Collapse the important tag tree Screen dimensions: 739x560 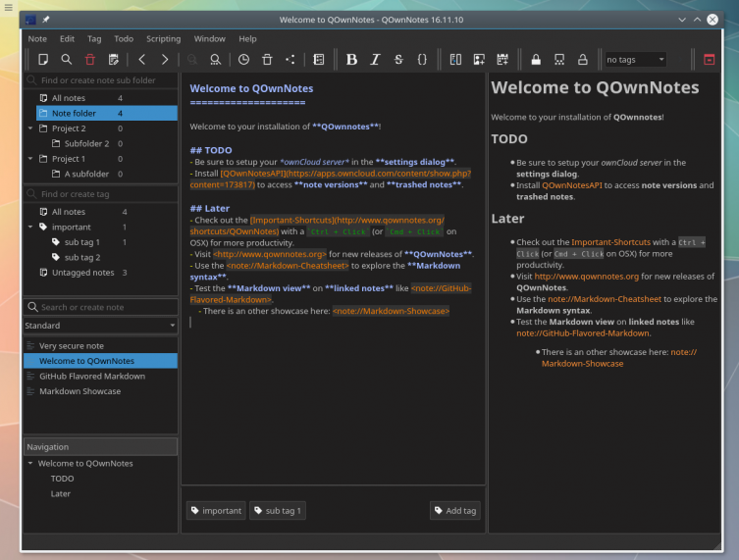click(x=30, y=227)
